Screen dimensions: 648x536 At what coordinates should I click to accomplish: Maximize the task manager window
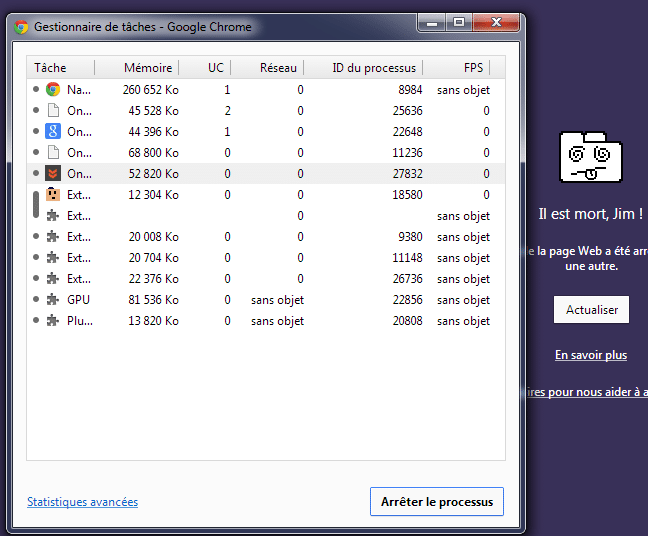point(459,22)
